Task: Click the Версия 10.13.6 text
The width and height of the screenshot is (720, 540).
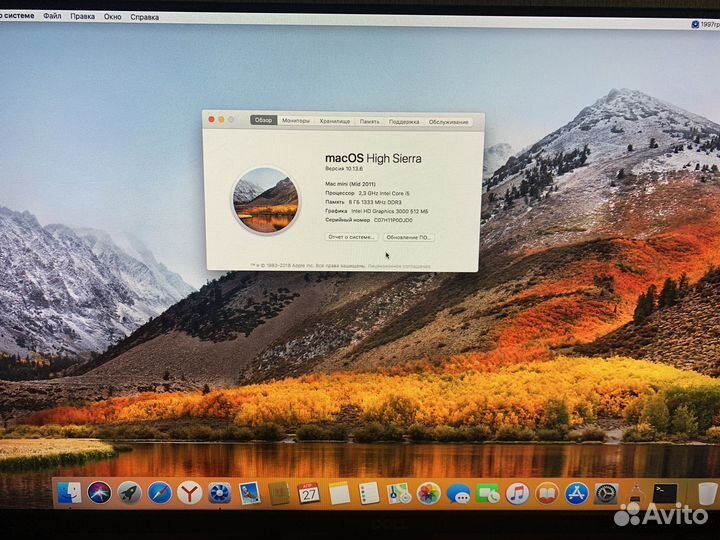Action: tap(344, 169)
